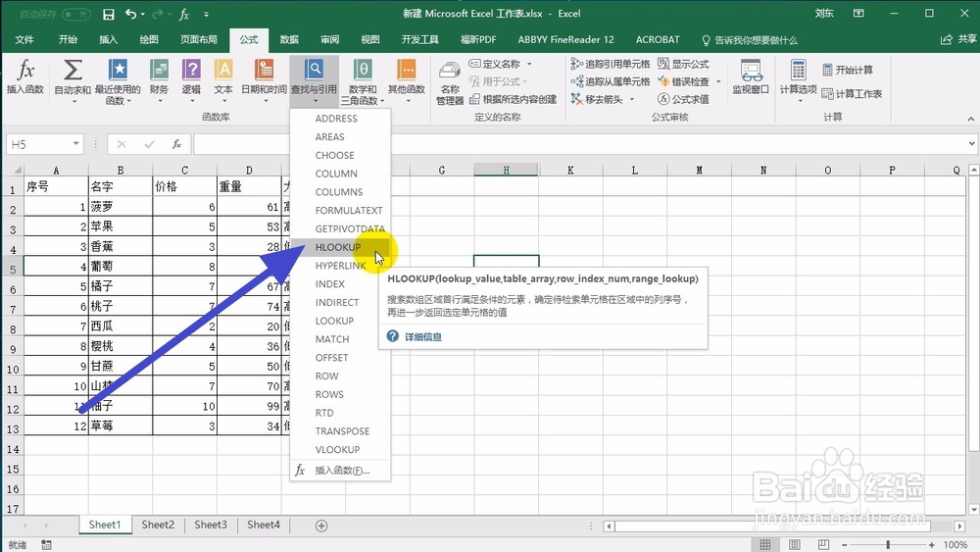Save the workbook with the floppy icon
The image size is (980, 552).
click(x=108, y=14)
